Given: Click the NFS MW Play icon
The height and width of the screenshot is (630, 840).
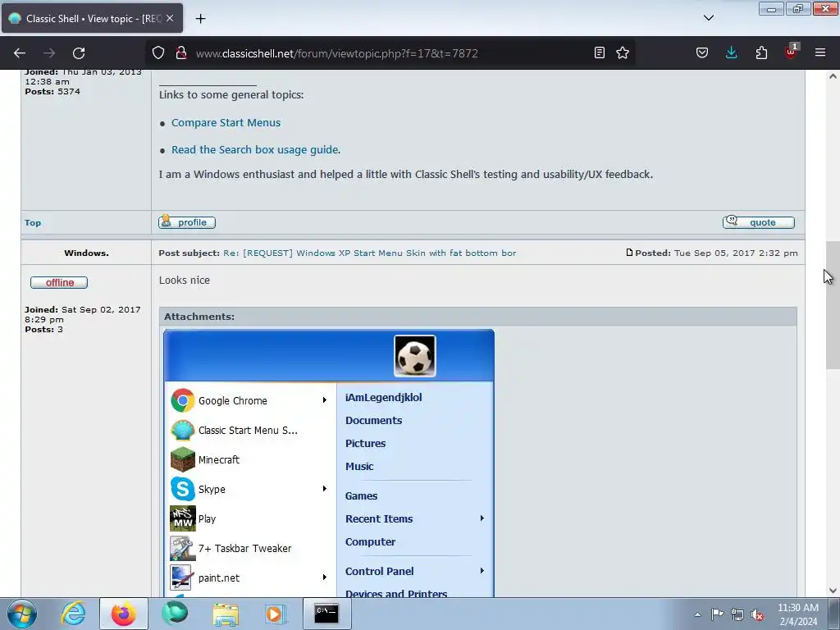Looking at the screenshot, I should (x=183, y=518).
